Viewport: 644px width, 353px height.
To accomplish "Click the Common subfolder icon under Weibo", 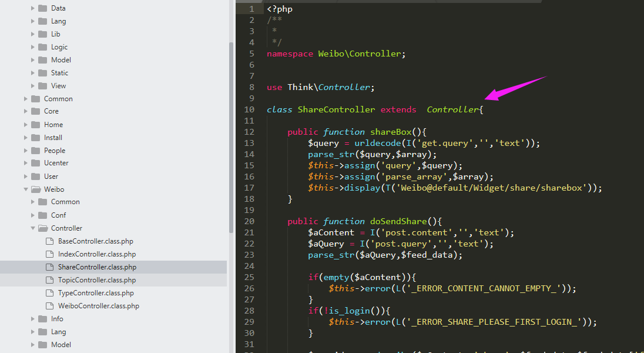I will coord(43,202).
